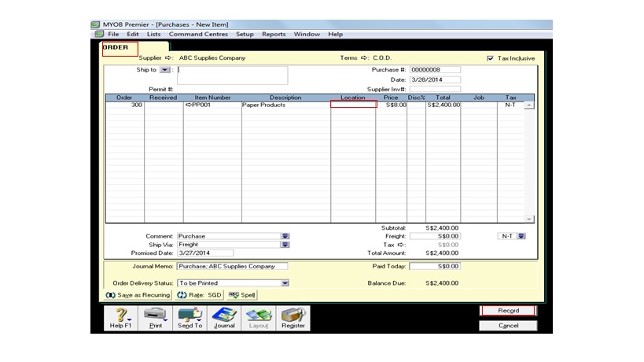The height and width of the screenshot is (362, 644).
Task: Click the S$2,400.00 total cell in row
Action: click(443, 105)
